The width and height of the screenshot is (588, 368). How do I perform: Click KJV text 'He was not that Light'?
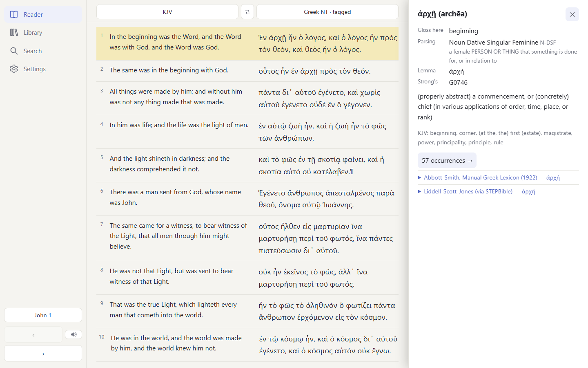click(x=141, y=271)
